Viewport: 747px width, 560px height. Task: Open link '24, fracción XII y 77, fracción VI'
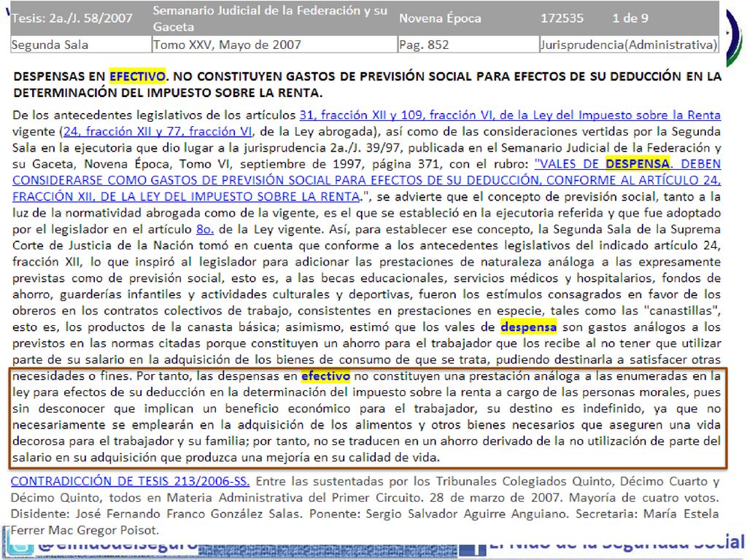click(158, 131)
